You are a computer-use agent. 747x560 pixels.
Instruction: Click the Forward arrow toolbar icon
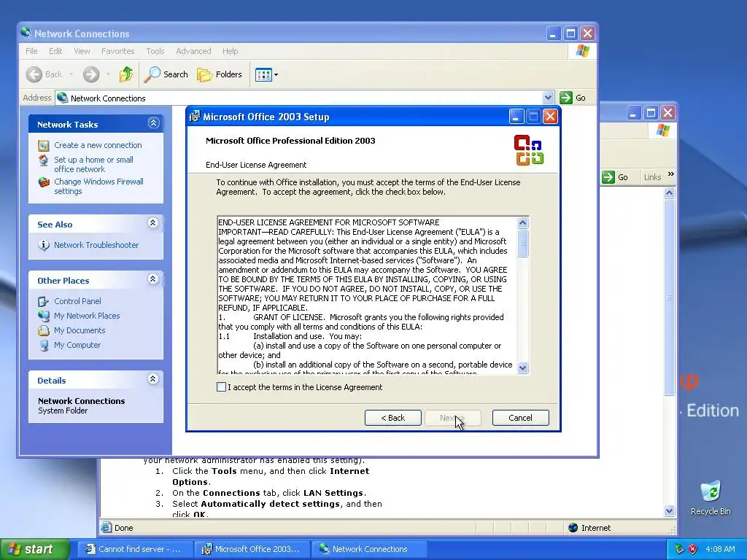pyautogui.click(x=91, y=74)
